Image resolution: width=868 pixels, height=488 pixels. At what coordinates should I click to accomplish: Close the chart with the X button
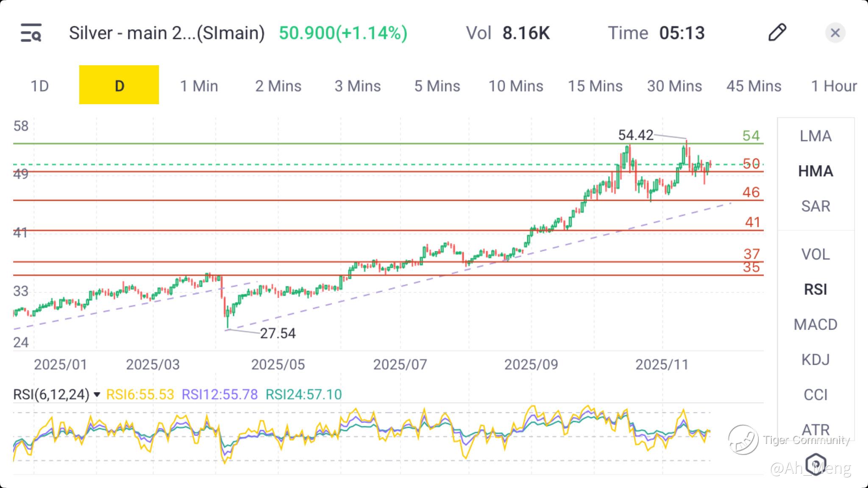835,33
